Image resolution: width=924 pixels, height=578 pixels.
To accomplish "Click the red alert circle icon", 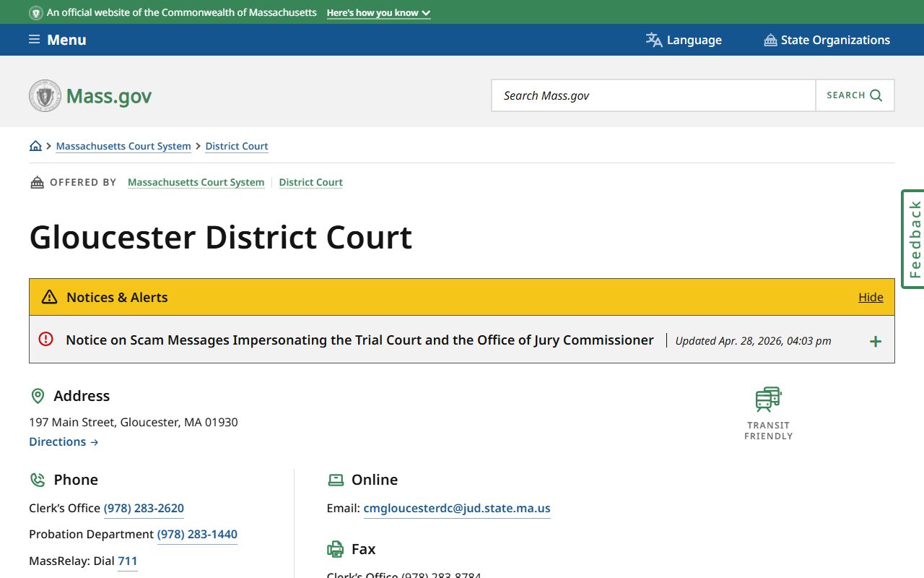I will point(45,339).
